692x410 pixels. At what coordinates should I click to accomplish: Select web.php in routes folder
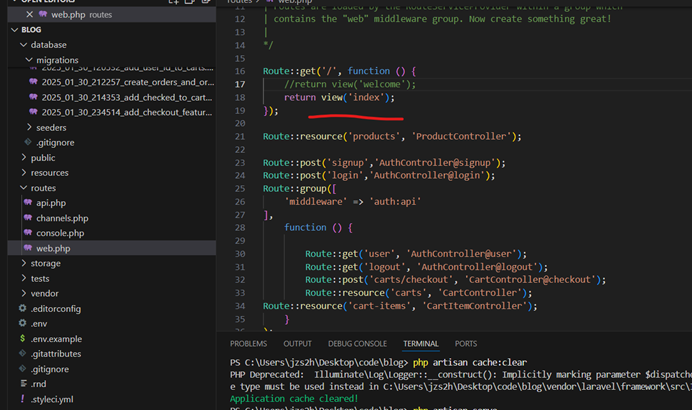coord(112,248)
